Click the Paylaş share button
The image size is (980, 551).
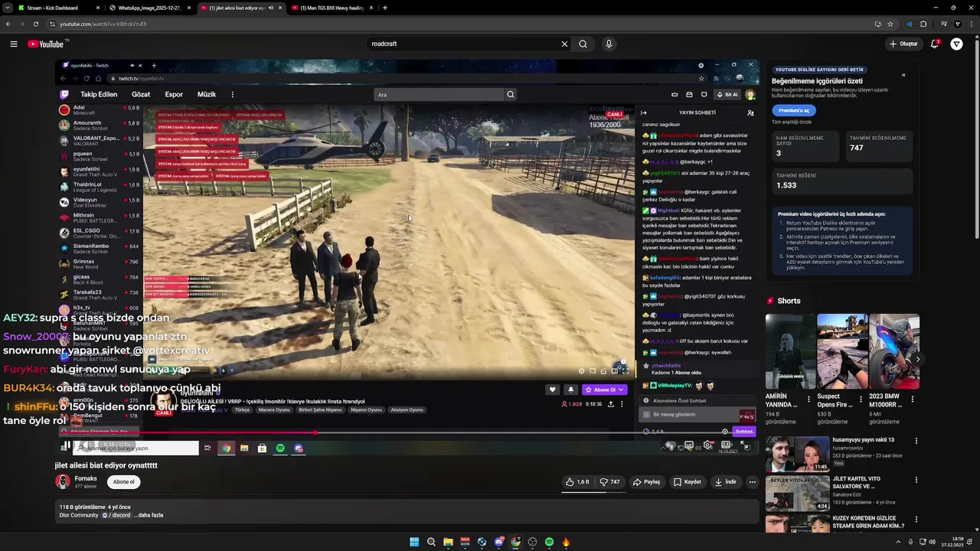point(647,482)
